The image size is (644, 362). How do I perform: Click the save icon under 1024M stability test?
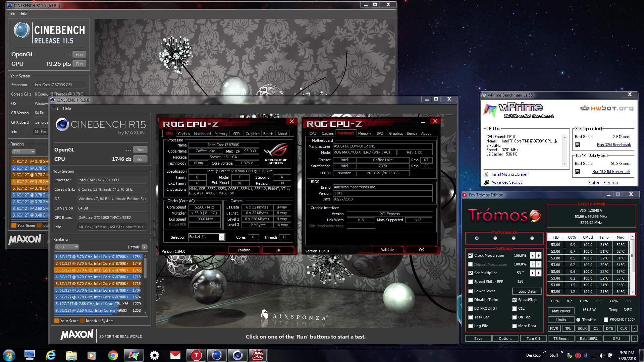coord(577,172)
